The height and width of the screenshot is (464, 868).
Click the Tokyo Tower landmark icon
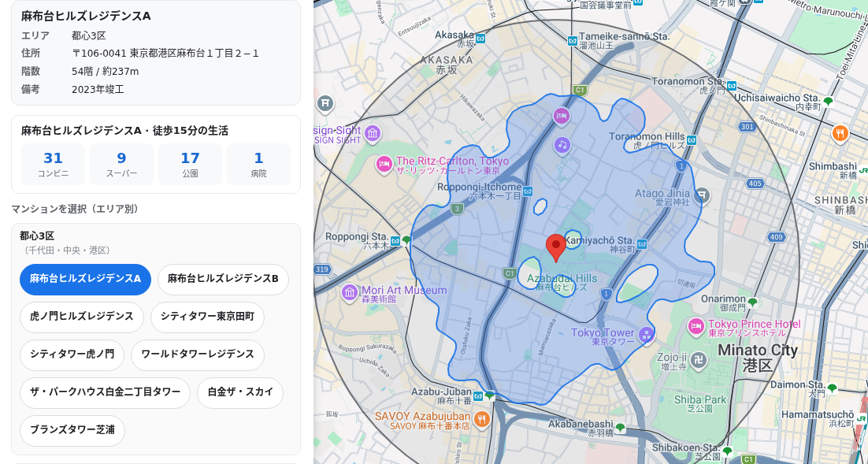(645, 335)
